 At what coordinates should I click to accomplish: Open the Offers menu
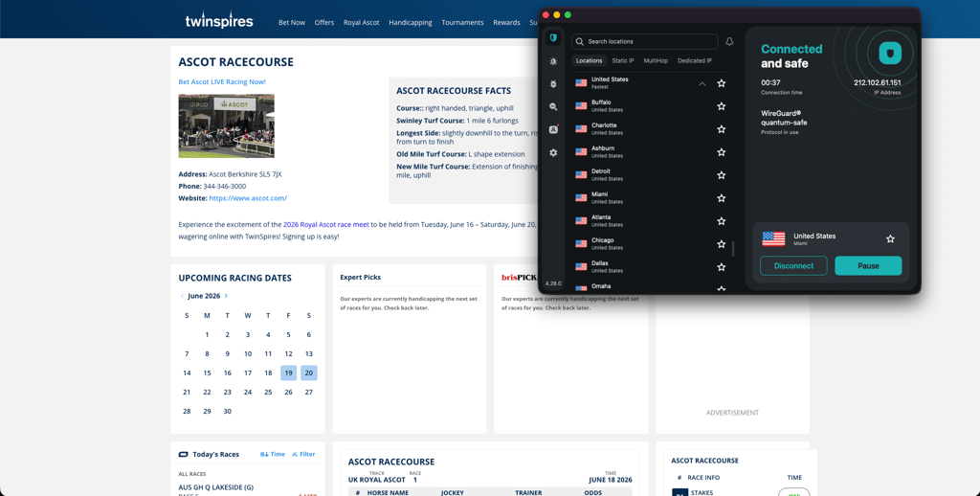point(323,23)
